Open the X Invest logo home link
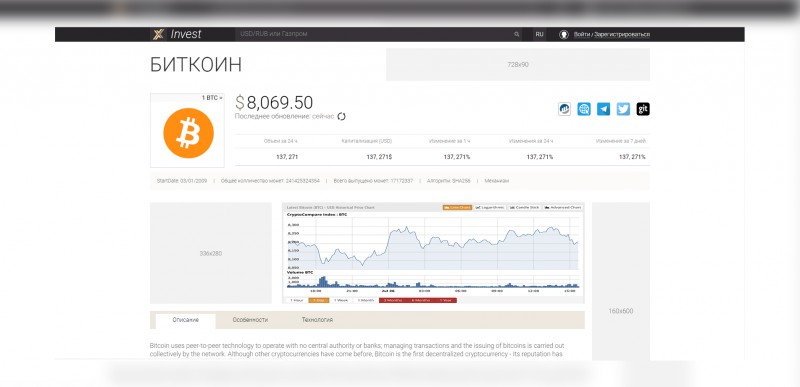This screenshot has height=387, width=800. (177, 34)
